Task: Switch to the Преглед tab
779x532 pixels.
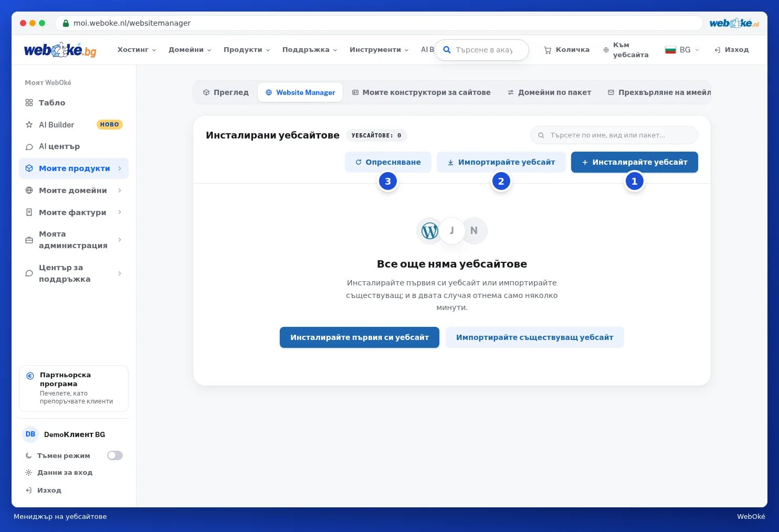Action: 226,92
